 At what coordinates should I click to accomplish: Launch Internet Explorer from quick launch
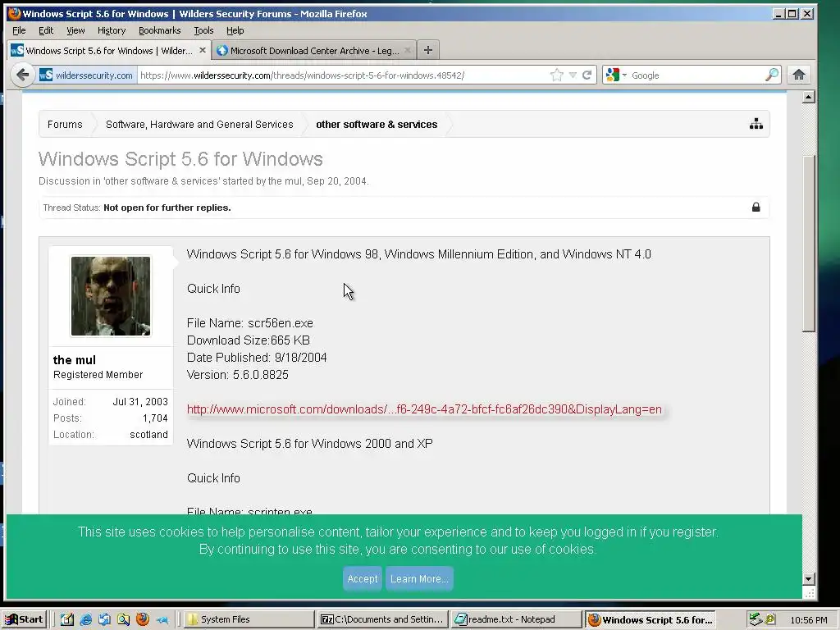85,619
